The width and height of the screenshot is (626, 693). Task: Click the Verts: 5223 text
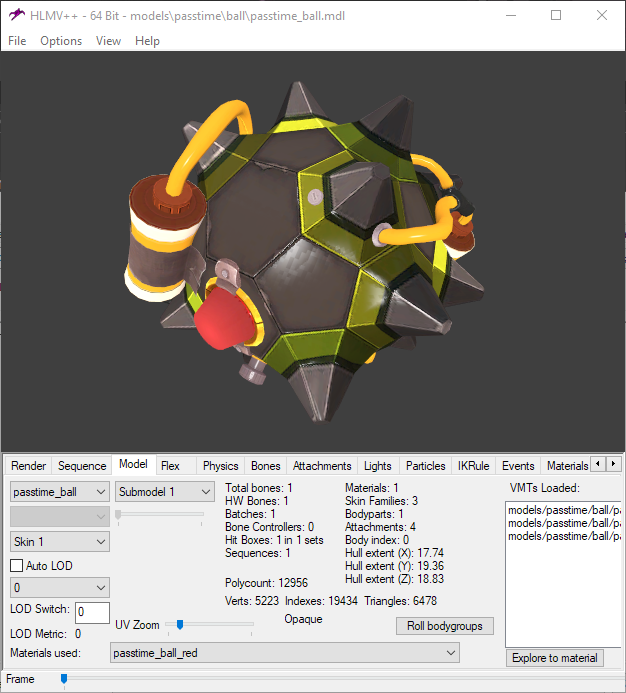coord(252,601)
